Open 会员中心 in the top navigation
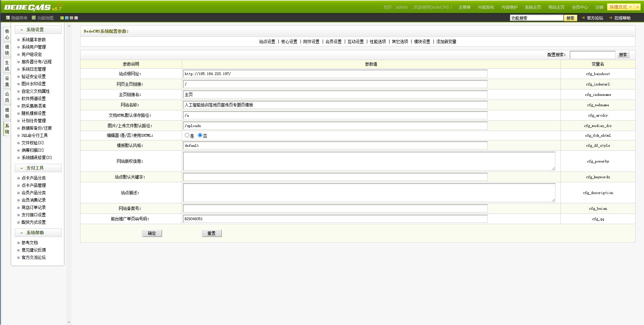The height and width of the screenshot is (325, 644). 580,7
